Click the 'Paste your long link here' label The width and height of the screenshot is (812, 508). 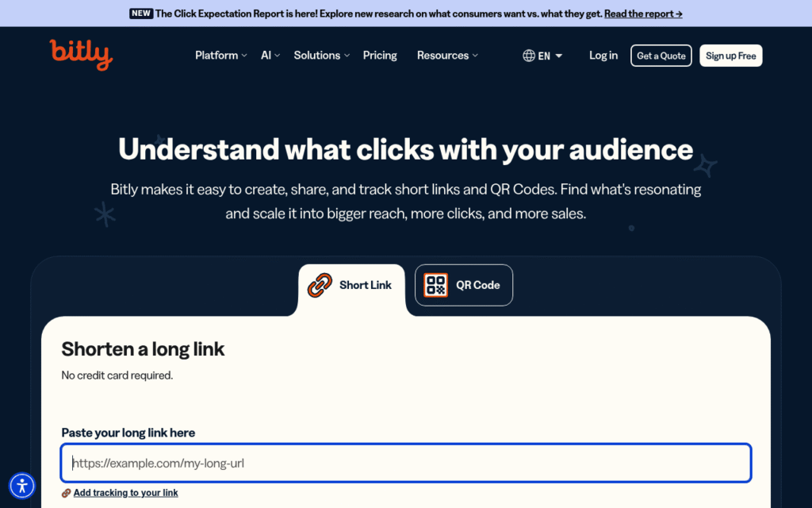pos(128,433)
